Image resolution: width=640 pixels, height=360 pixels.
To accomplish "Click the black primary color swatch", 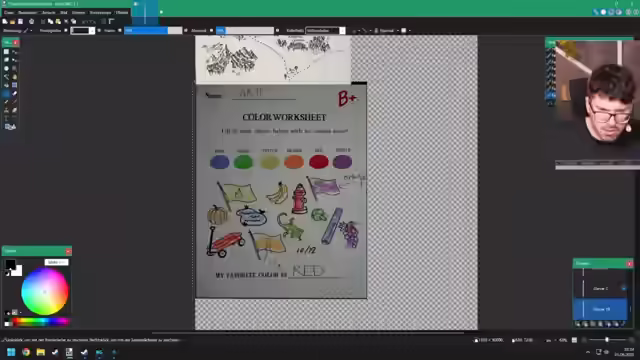I will 11,264.
